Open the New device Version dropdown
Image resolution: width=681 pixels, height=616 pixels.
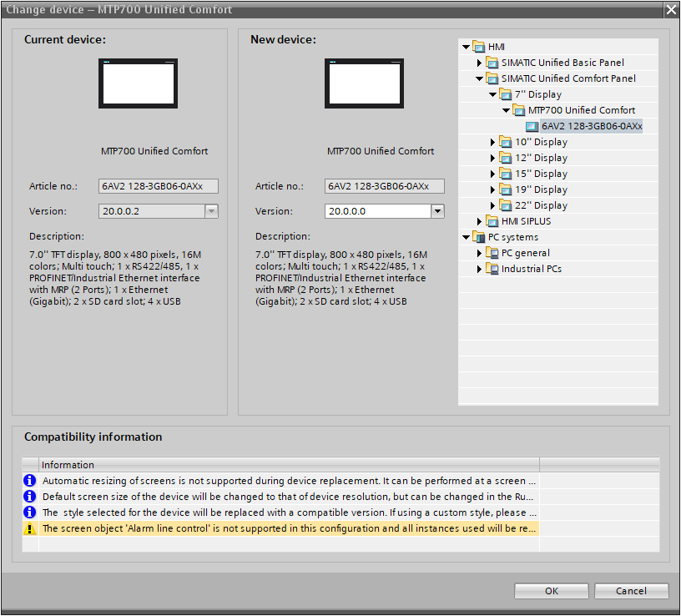coord(437,211)
